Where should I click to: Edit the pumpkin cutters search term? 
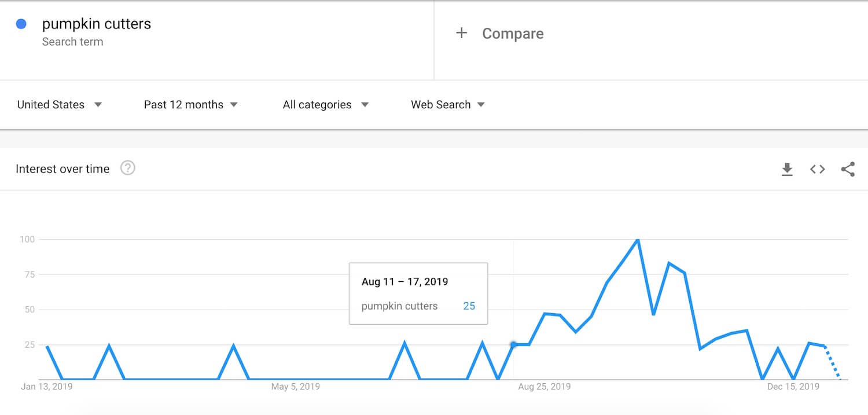click(x=96, y=24)
